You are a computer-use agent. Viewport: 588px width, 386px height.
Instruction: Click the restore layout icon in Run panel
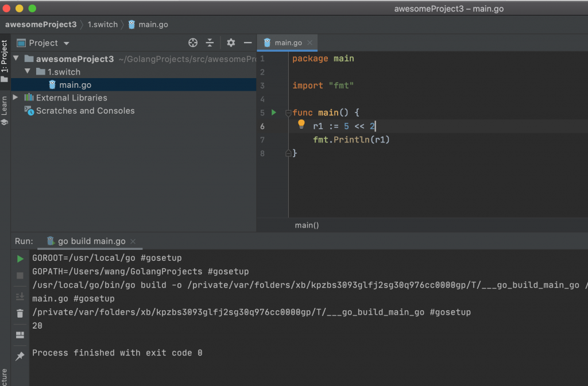[20, 335]
